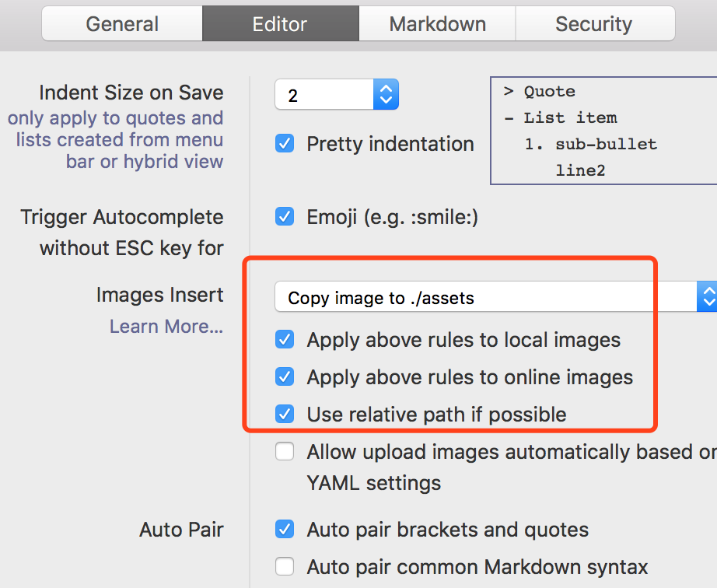
Task: Select the Editor tab
Action: click(280, 23)
